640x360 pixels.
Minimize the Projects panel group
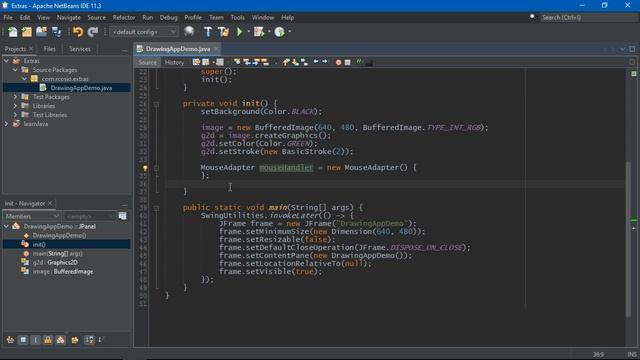tap(124, 50)
